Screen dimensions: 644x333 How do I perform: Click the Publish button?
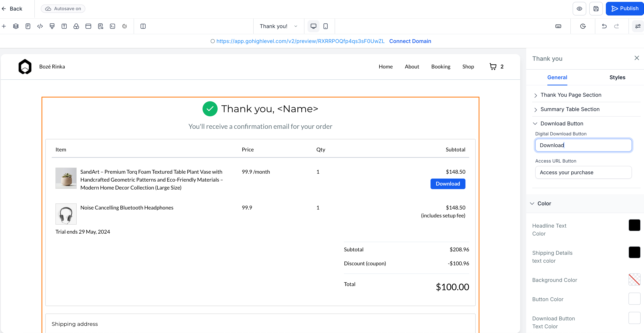click(625, 9)
